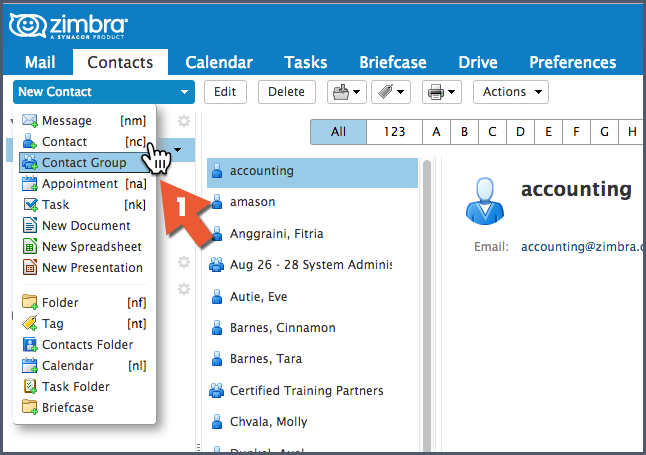This screenshot has height=455, width=646.
Task: Click the contact list scrollbar
Action: (427, 305)
